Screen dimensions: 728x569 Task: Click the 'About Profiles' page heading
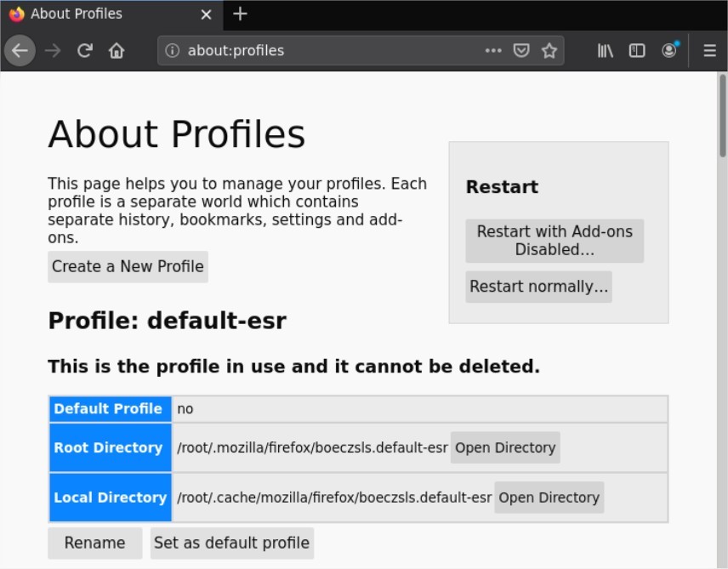click(x=176, y=134)
